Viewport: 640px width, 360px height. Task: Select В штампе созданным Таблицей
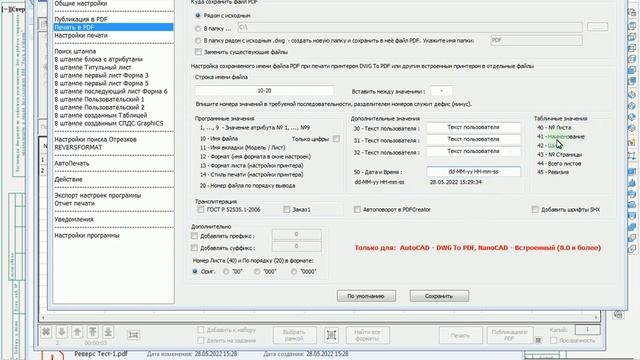[100, 115]
